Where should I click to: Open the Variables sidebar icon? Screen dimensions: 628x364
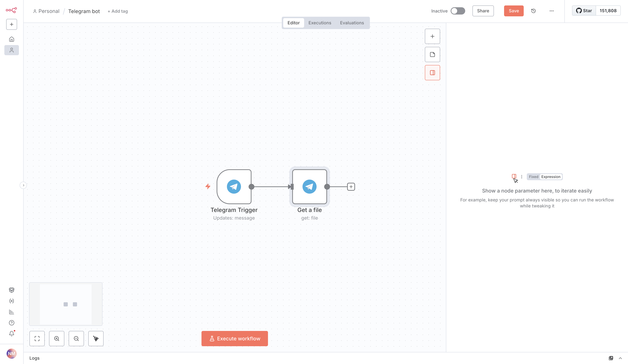[11, 301]
